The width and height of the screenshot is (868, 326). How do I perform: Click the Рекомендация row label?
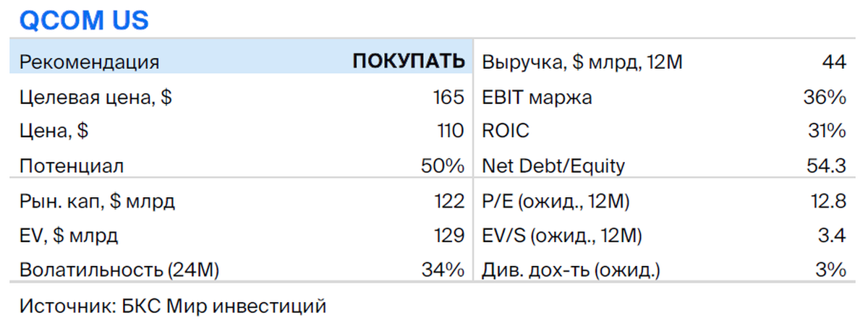point(89,63)
